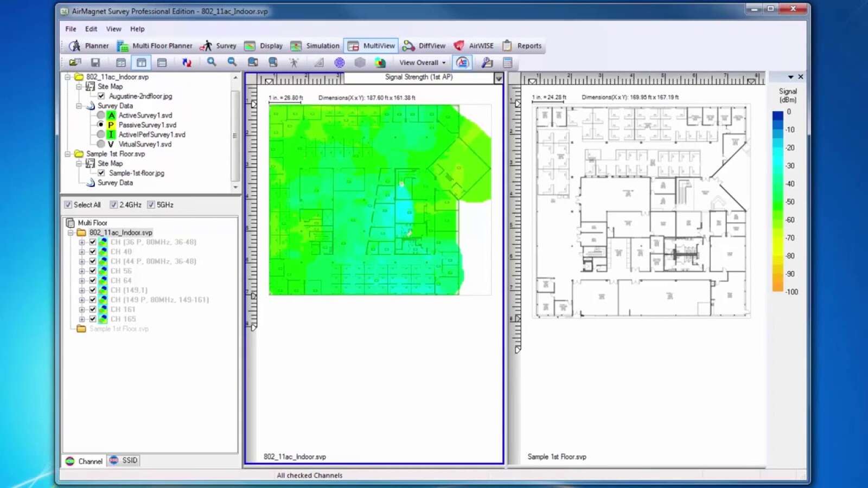Click the purple circular grid icon

pyautogui.click(x=340, y=62)
